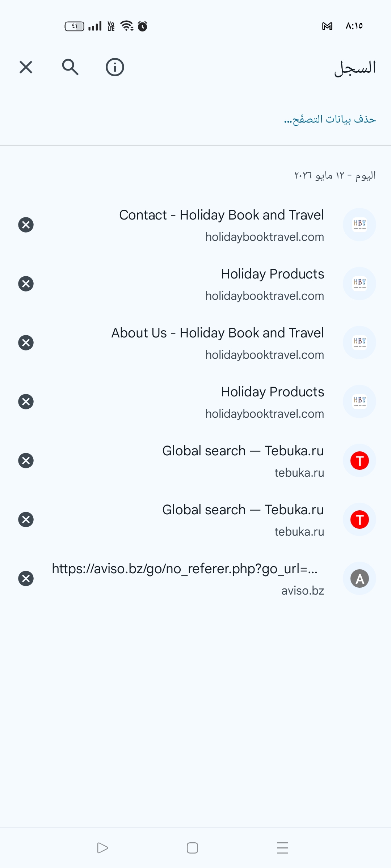Screen dimensions: 391x868
Task: Remove the About Us history entry
Action: pyautogui.click(x=26, y=342)
